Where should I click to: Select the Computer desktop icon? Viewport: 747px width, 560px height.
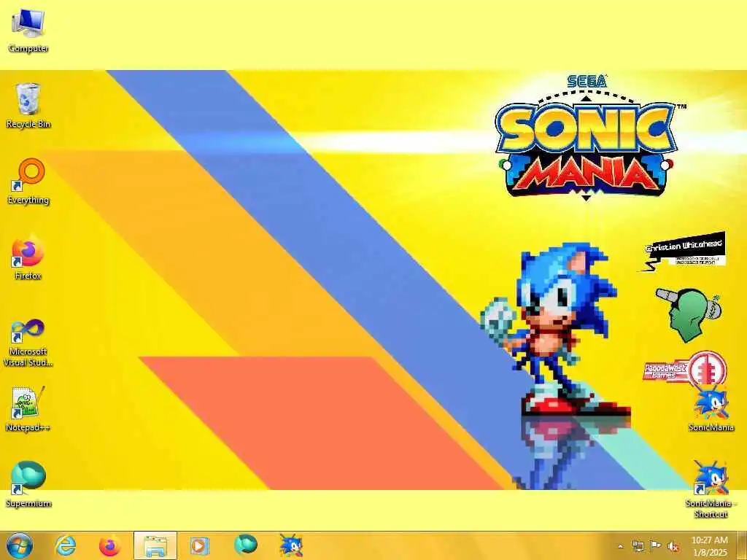pyautogui.click(x=28, y=31)
